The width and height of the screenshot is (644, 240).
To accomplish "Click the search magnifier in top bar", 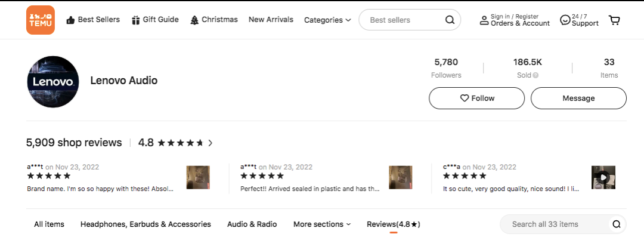I will point(450,20).
